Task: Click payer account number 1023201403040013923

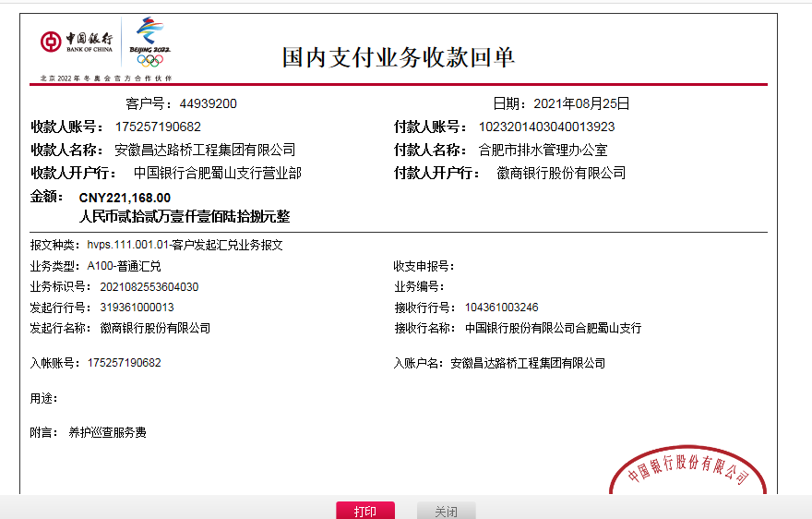Action: click(546, 127)
